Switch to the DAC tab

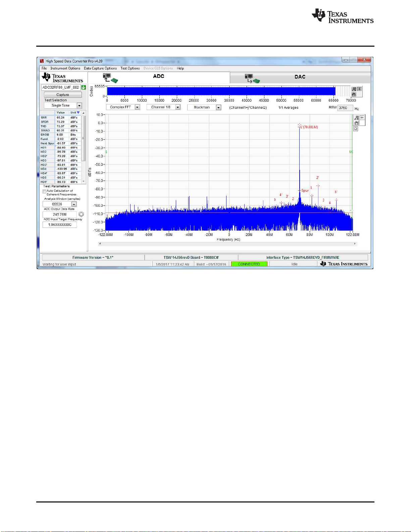[300, 77]
